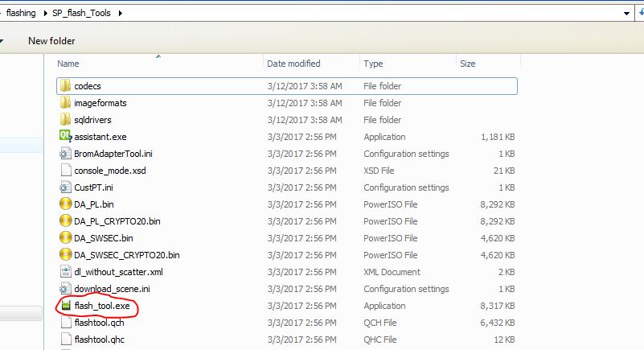Select flash_tool.exe file name
Screen dimensions: 644x350
102,306
